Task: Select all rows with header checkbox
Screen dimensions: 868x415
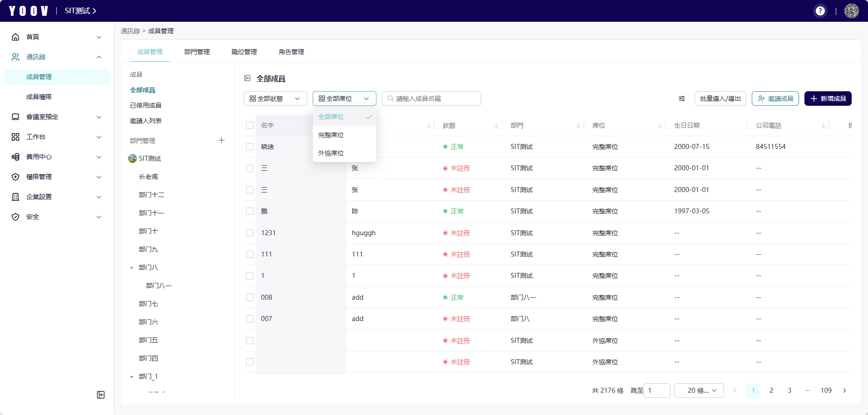Action: click(250, 125)
